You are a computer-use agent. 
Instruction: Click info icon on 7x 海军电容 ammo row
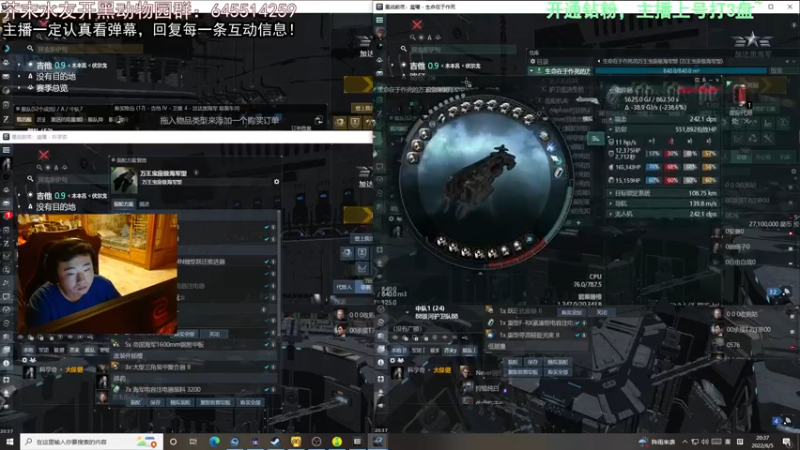(x=273, y=389)
